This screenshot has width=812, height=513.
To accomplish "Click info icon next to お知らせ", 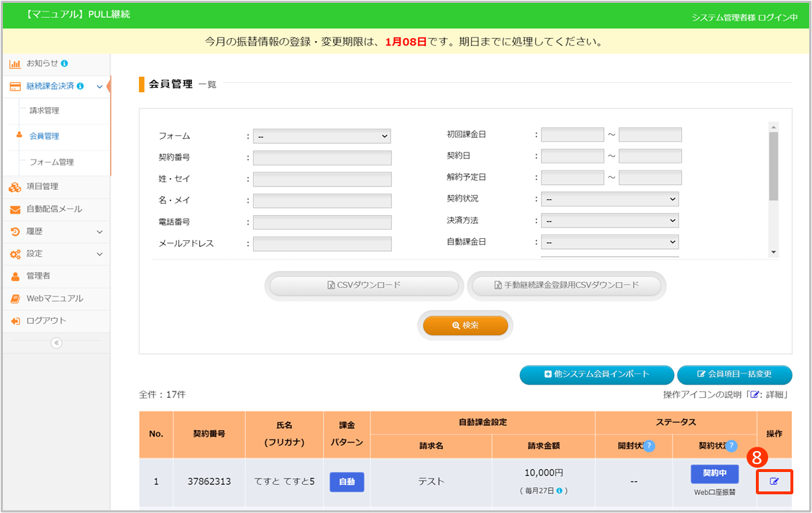I will click(x=65, y=63).
